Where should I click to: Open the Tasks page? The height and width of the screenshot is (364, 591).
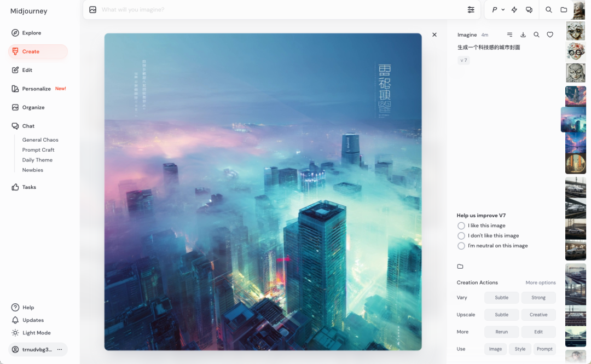click(x=24, y=187)
